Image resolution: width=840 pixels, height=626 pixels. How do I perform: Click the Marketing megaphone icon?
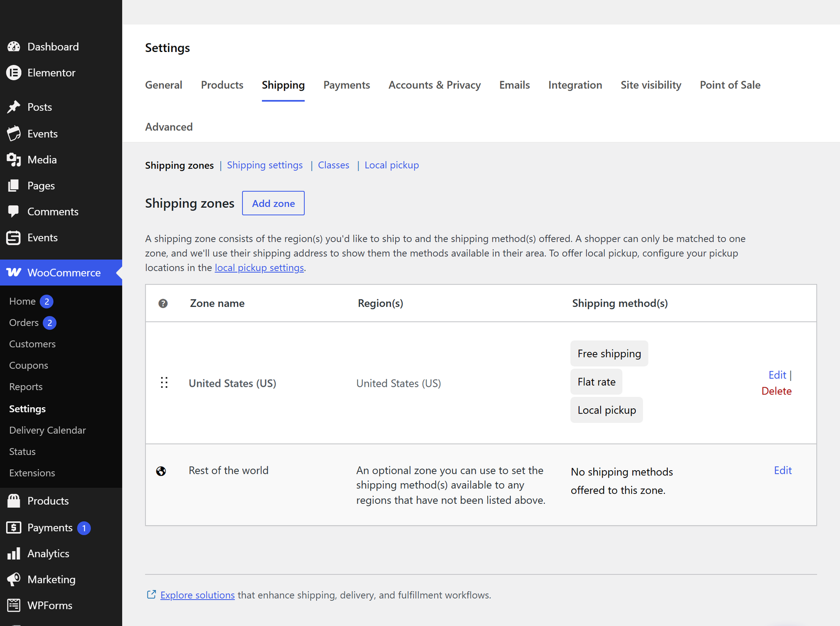pos(14,579)
